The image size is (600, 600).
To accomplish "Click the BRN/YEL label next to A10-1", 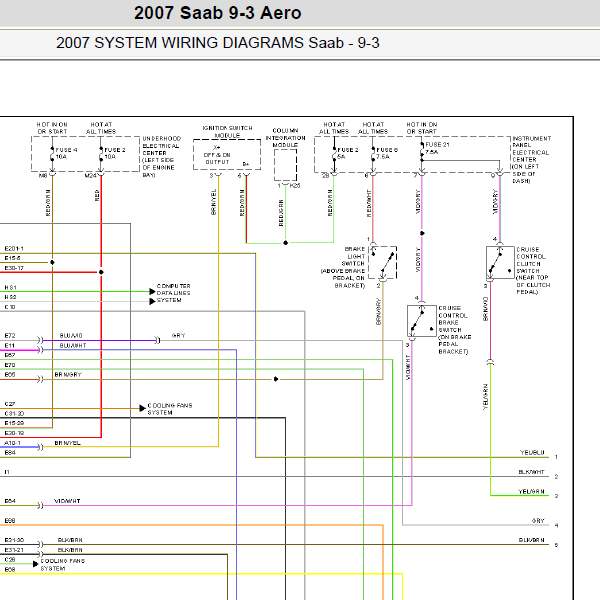I will pos(67,443).
